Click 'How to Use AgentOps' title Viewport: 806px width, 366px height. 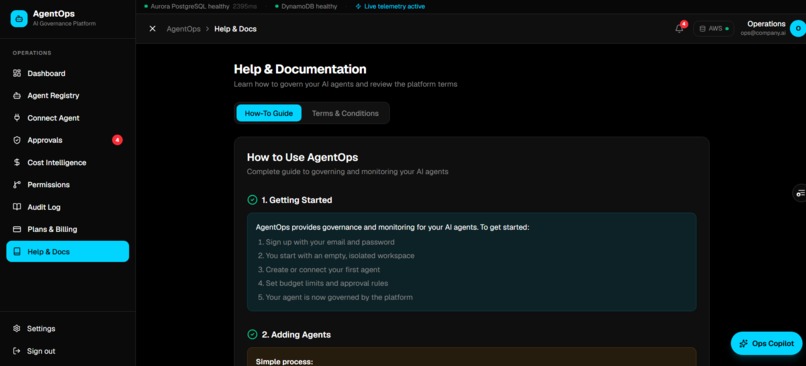pos(302,157)
